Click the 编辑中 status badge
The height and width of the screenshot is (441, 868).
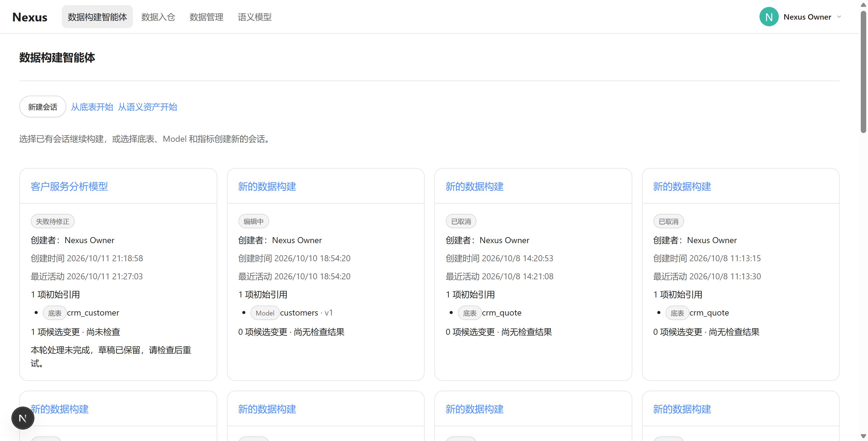click(253, 221)
